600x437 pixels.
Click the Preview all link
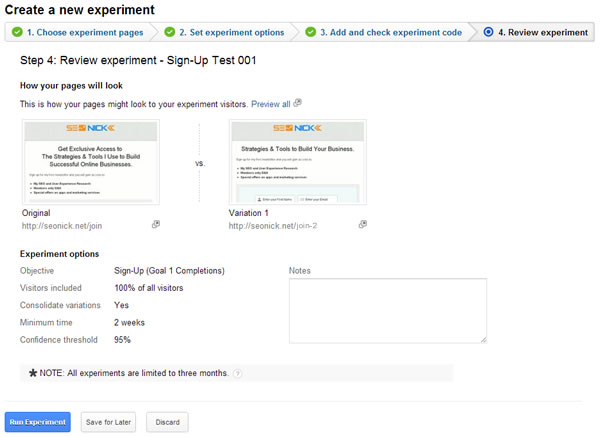(x=271, y=104)
